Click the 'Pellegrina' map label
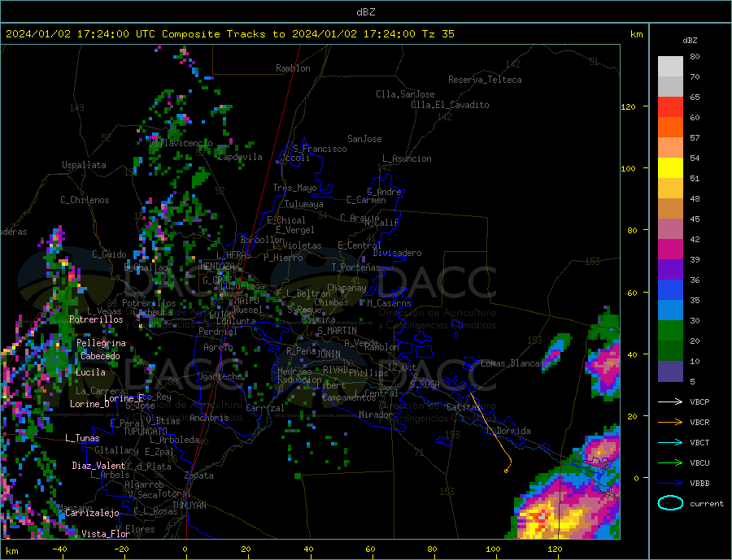Viewport: 732px width, 560px height. (x=102, y=343)
